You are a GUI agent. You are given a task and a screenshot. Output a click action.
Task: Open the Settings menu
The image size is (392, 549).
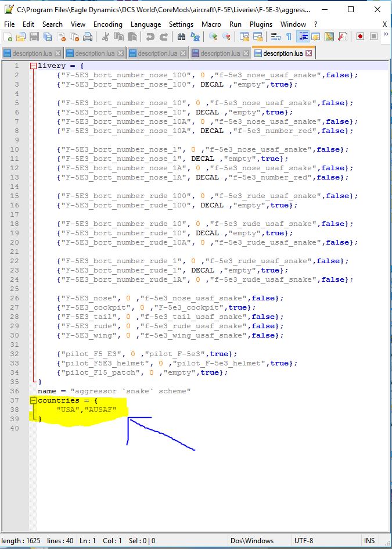pos(181,24)
